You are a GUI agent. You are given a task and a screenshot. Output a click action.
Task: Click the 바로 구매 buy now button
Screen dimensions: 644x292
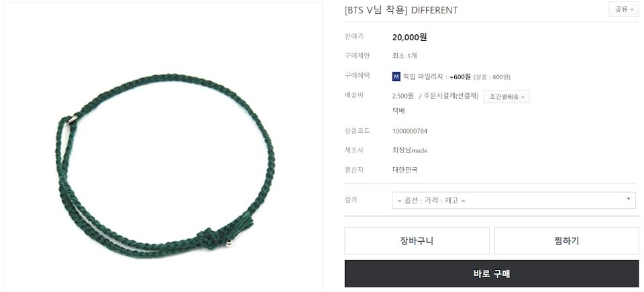click(492, 273)
